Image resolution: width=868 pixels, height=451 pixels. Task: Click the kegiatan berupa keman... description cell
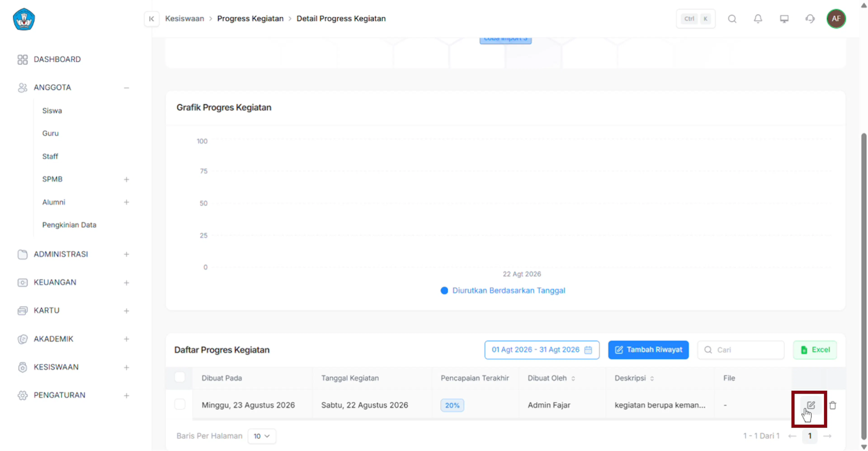(660, 405)
